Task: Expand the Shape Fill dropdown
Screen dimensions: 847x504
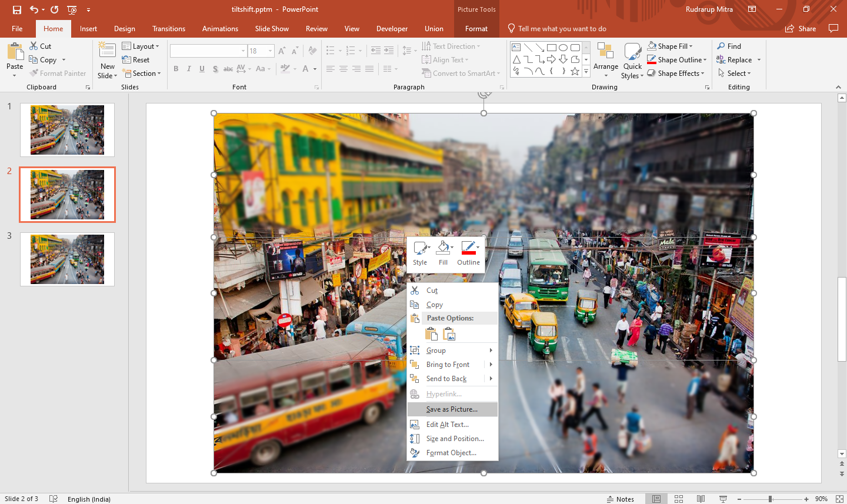Action: point(691,46)
